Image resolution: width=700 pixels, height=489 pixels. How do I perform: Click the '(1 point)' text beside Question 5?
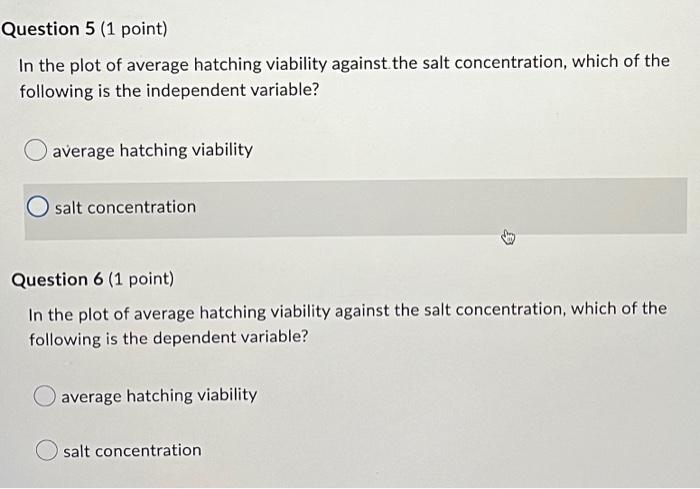pos(134,29)
